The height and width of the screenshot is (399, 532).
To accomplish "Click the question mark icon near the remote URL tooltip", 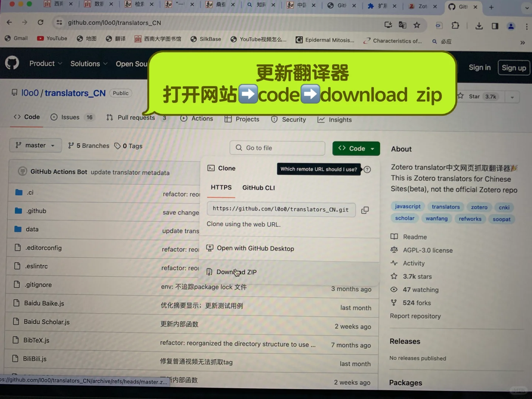I will (x=367, y=169).
